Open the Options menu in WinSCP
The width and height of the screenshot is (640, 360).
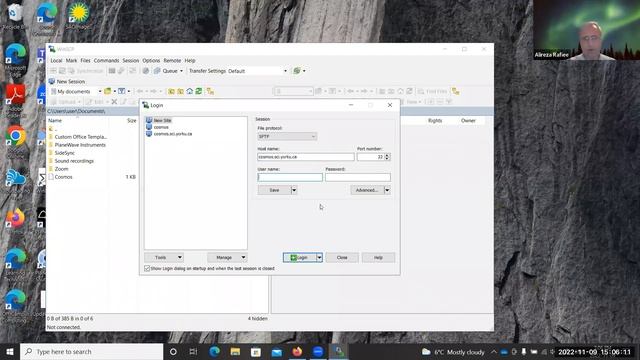[x=151, y=60]
